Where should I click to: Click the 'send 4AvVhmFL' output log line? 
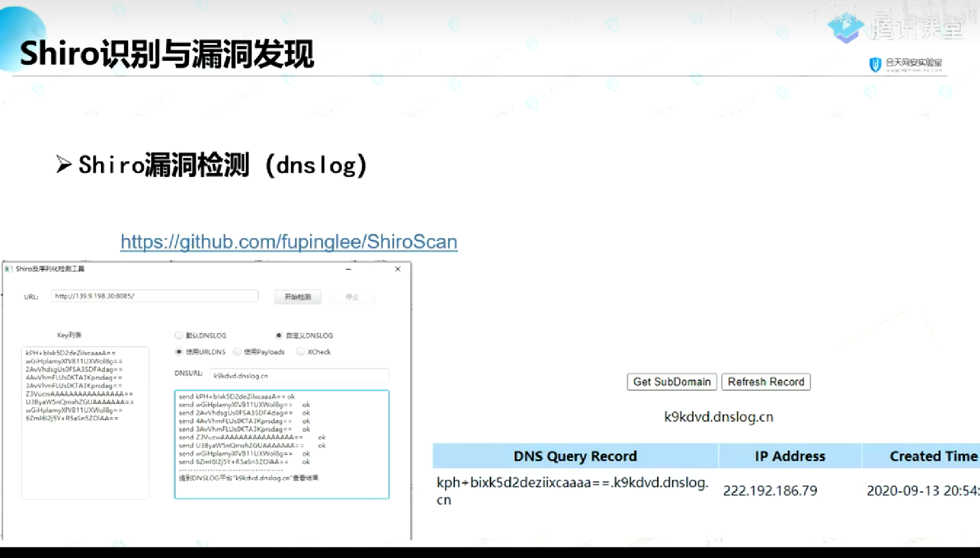coord(244,421)
